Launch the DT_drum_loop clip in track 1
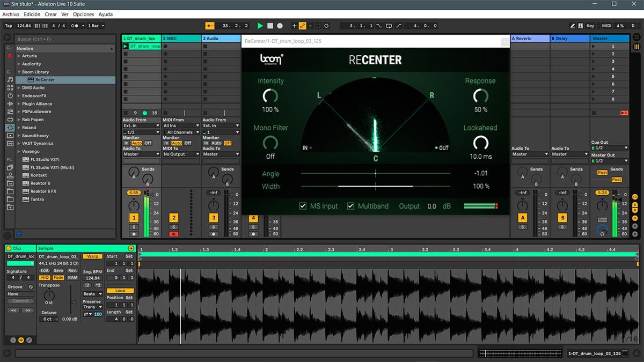 point(126,47)
